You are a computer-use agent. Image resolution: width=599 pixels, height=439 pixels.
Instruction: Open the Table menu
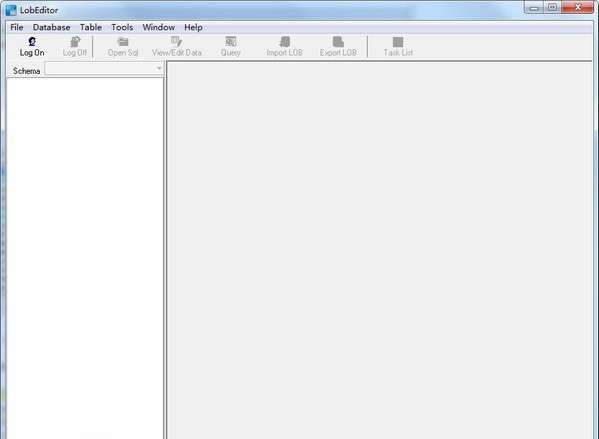(x=91, y=27)
